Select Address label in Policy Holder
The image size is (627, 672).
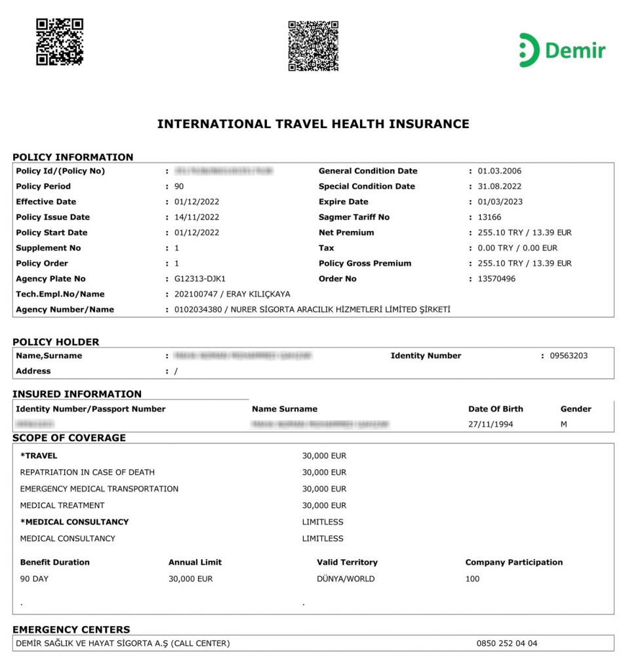tap(33, 371)
